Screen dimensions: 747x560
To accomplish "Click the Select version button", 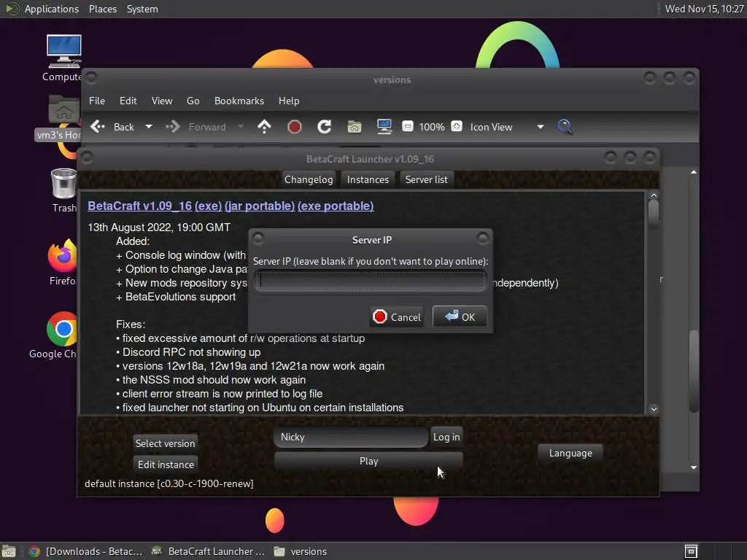I will [x=166, y=443].
